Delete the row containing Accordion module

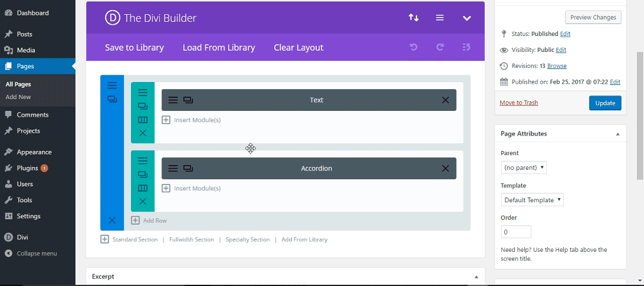(x=143, y=201)
